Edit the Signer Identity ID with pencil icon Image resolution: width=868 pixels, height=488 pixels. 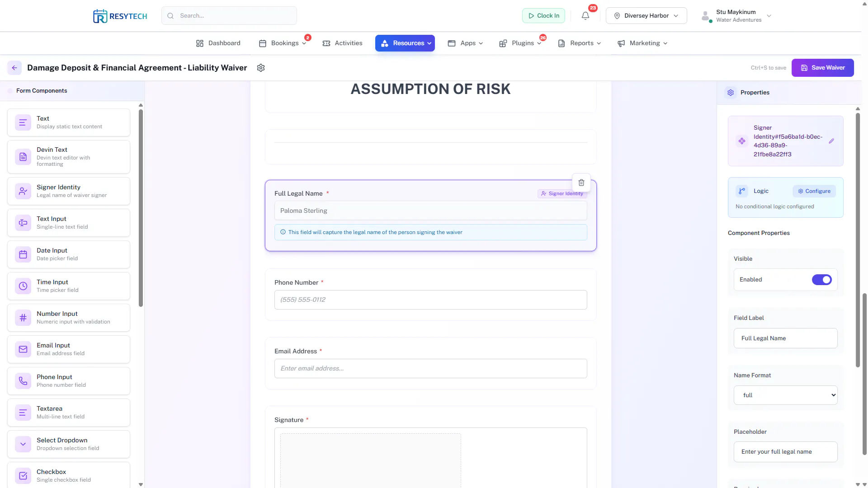pyautogui.click(x=831, y=141)
